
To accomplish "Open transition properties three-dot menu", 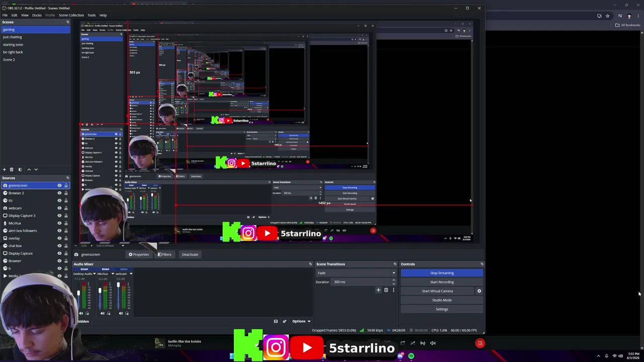I will pos(393,290).
